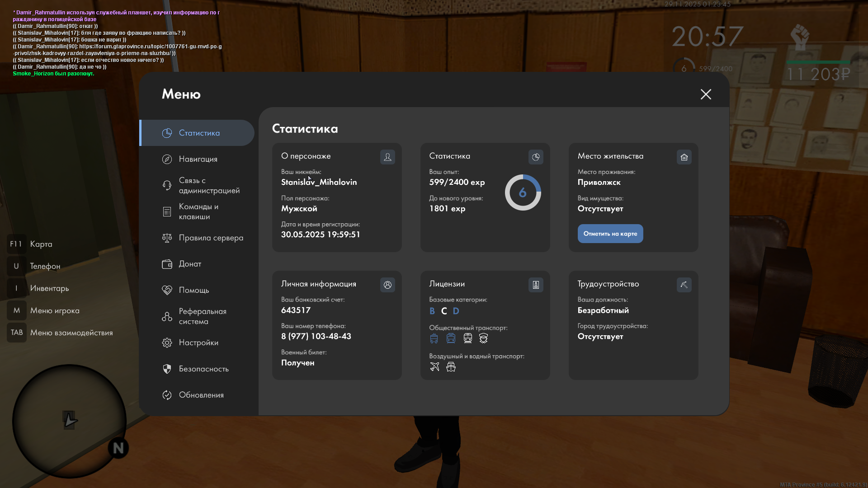The width and height of the screenshot is (868, 488).
Task: Select license category B
Action: pyautogui.click(x=432, y=311)
